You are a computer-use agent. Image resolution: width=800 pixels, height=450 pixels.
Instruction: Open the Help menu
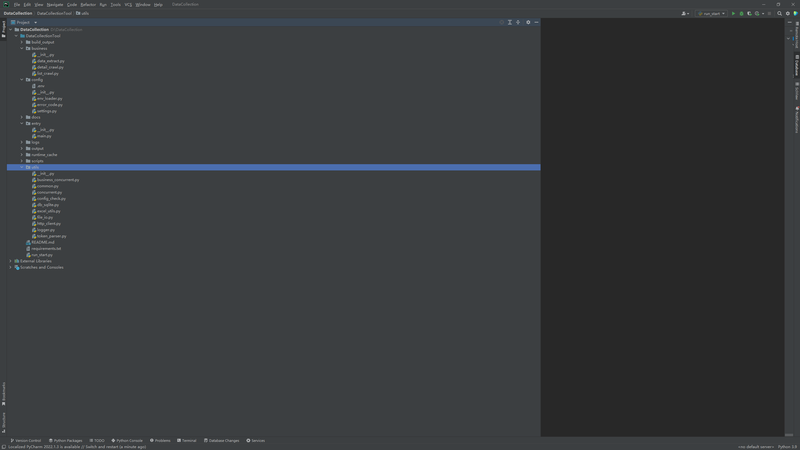coord(158,5)
